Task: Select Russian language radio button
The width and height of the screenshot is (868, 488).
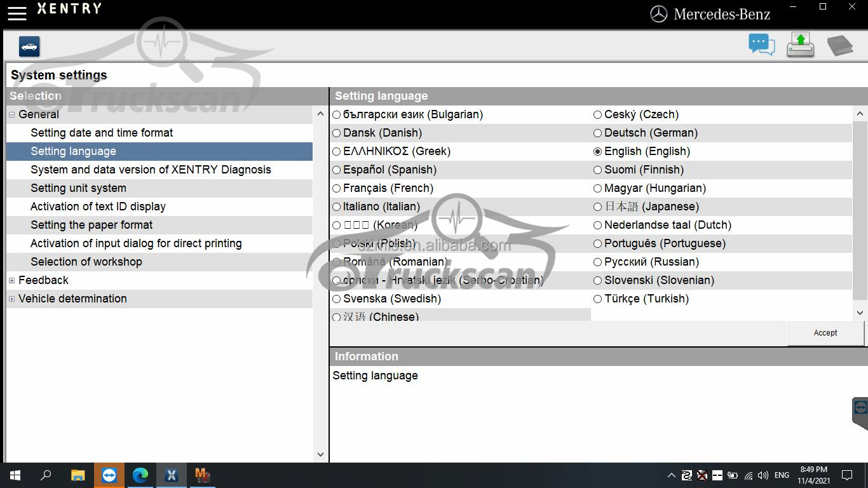Action: [x=597, y=262]
